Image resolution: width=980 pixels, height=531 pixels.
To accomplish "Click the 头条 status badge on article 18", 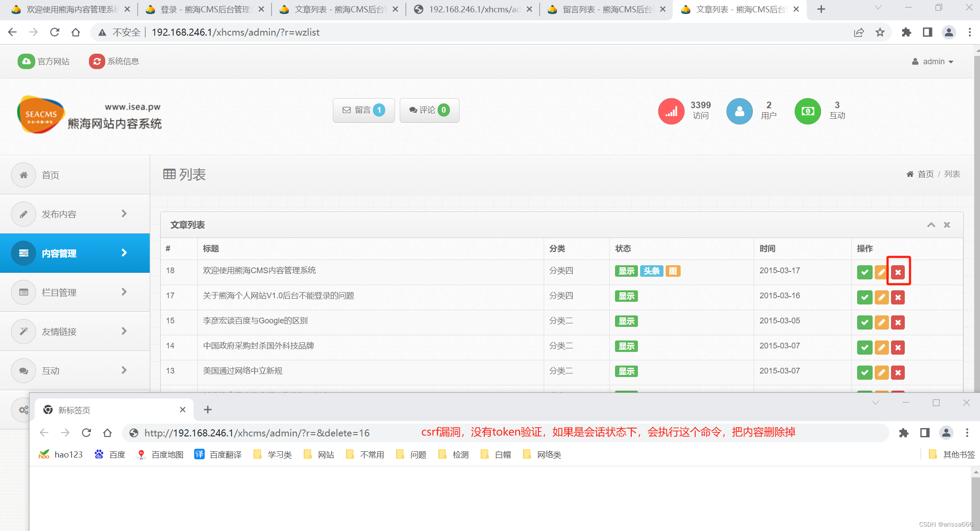I will [652, 271].
